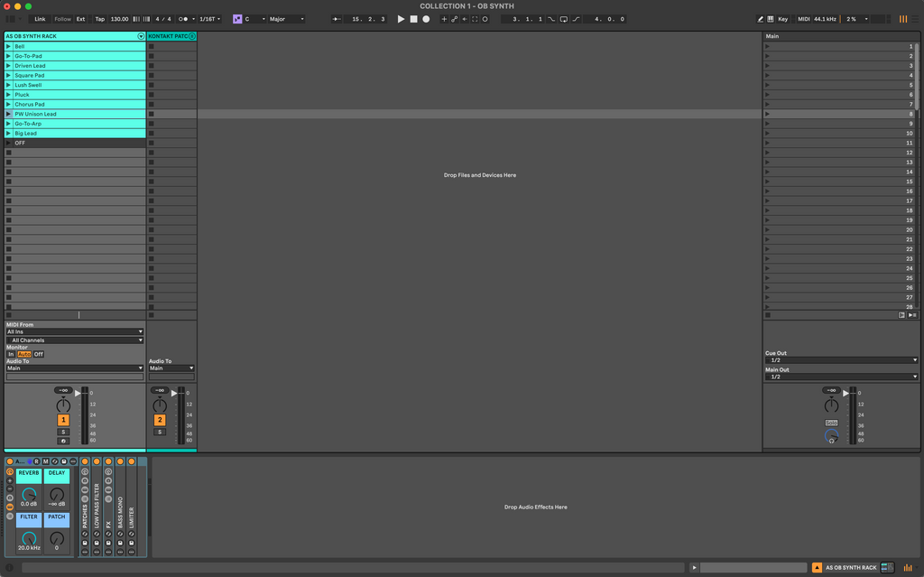Launch the PW Unison Lead clip
This screenshot has width=924, height=577.
point(9,114)
